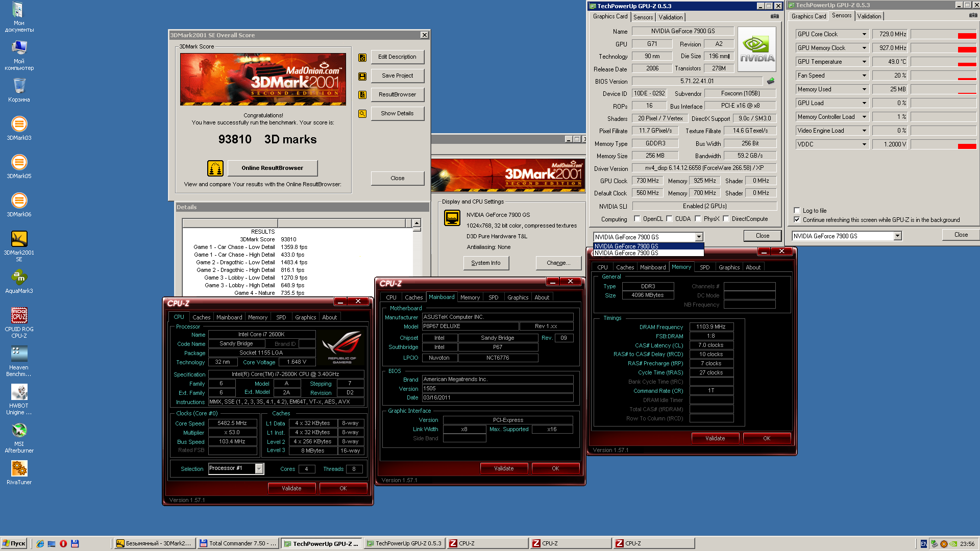Image resolution: width=980 pixels, height=551 pixels.
Task: Expand VDDC sensor dropdown
Action: click(864, 144)
